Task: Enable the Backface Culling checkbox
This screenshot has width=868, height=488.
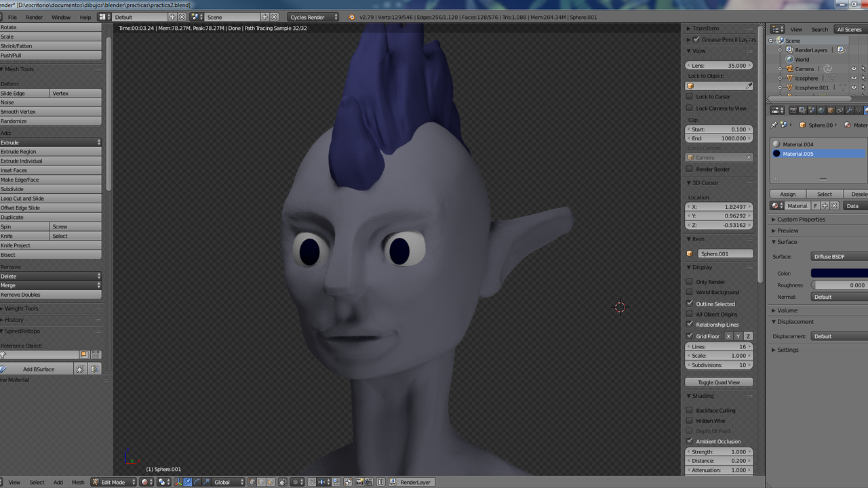Action: [x=689, y=410]
